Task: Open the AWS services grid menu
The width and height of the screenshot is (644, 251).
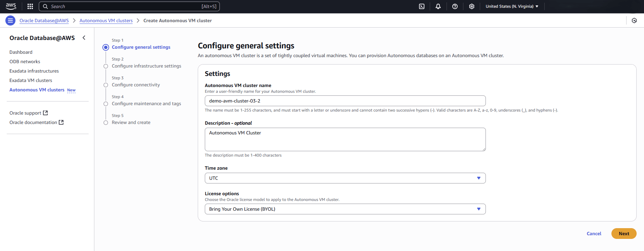Action: pyautogui.click(x=30, y=6)
